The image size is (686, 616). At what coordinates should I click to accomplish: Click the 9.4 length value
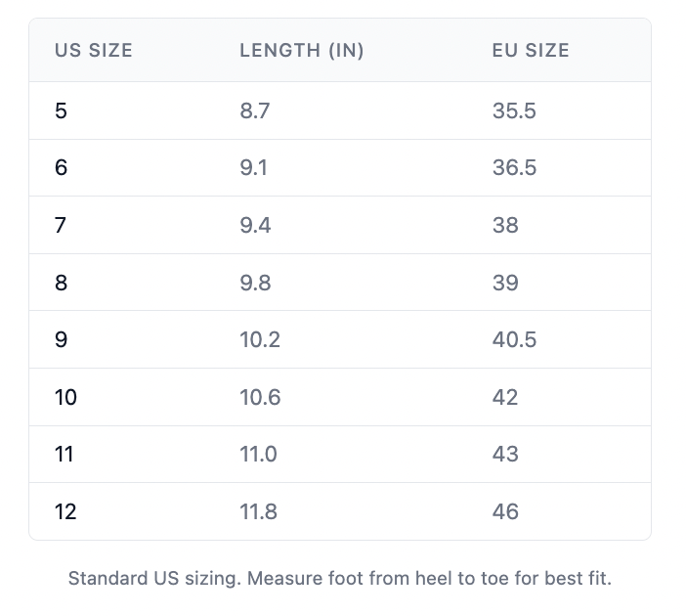point(255,226)
